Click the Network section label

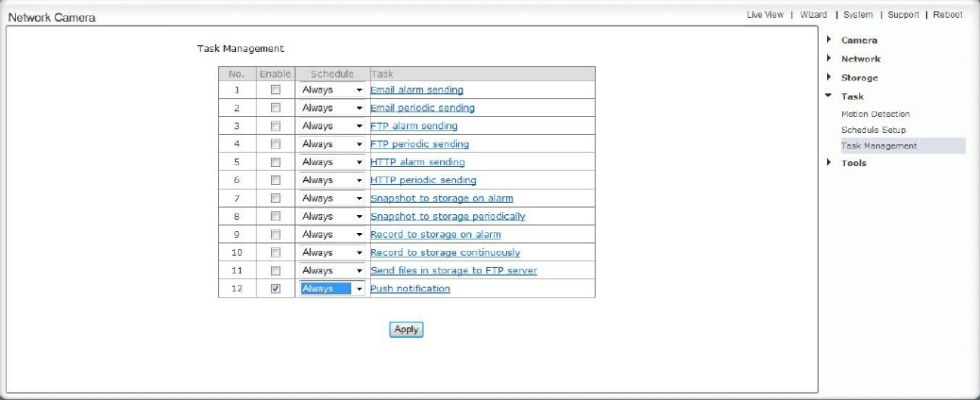pos(861,58)
